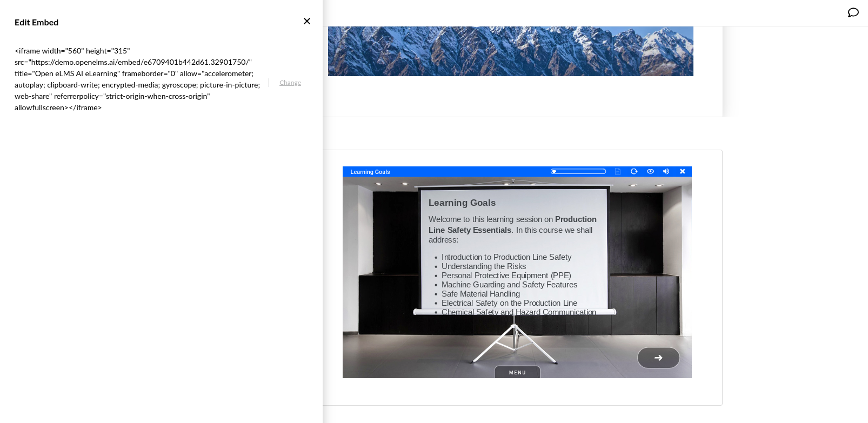This screenshot has height=423, width=868.
Task: Click the Learning Goals title in player bar
Action: pos(370,172)
